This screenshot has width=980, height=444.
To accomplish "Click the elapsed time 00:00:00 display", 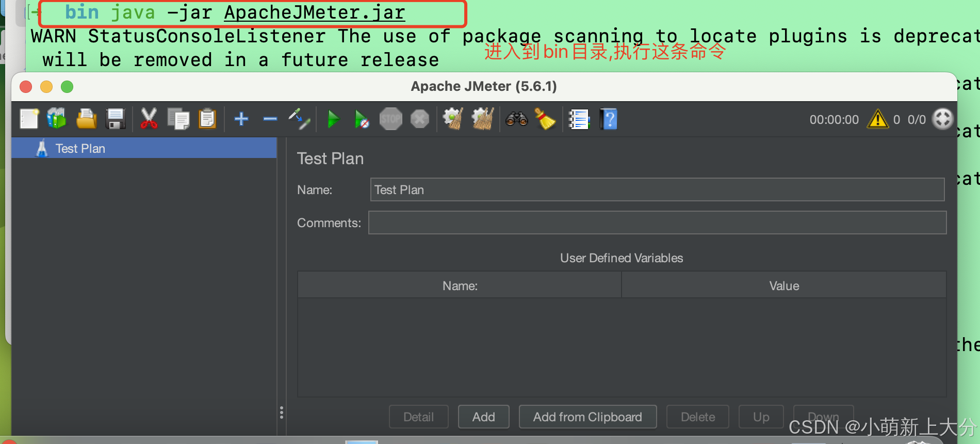I will (x=834, y=120).
